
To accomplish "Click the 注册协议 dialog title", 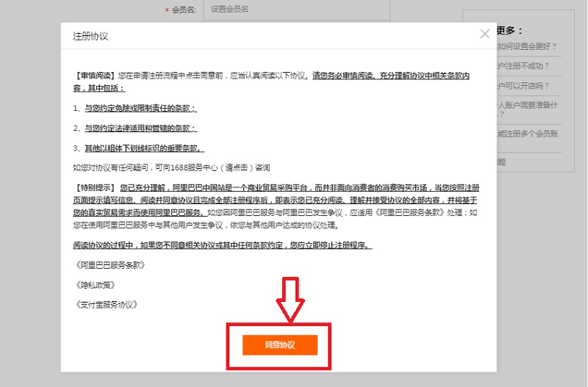I will tap(90, 35).
